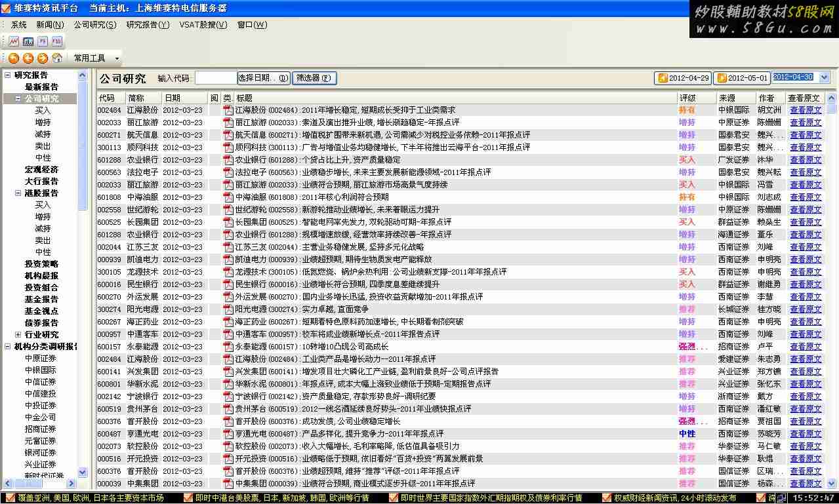This screenshot has width=839, height=504.
Task: Collapse the 研究报告 tree node
Action: 8,75
